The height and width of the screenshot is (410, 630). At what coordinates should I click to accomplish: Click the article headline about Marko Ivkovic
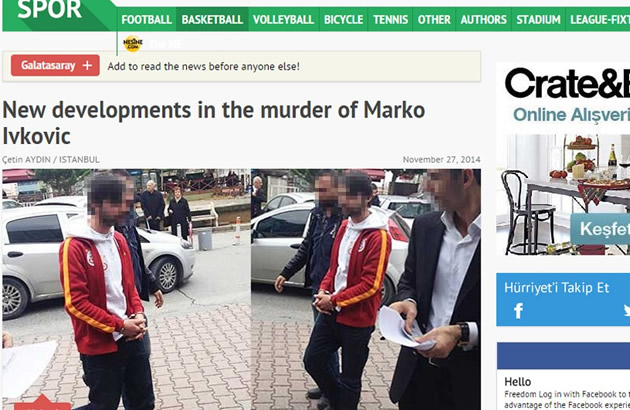(214, 123)
